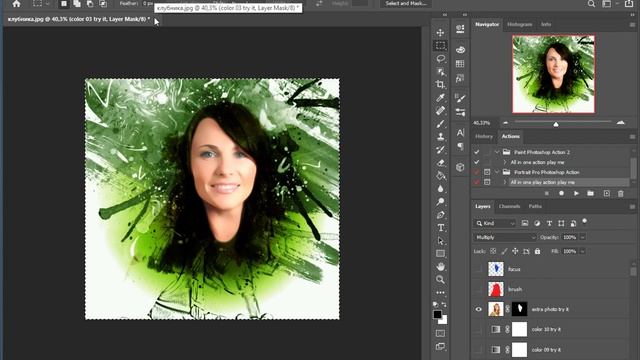Open the Home screen icon
This screenshot has width=640, height=360.
(16, 4)
